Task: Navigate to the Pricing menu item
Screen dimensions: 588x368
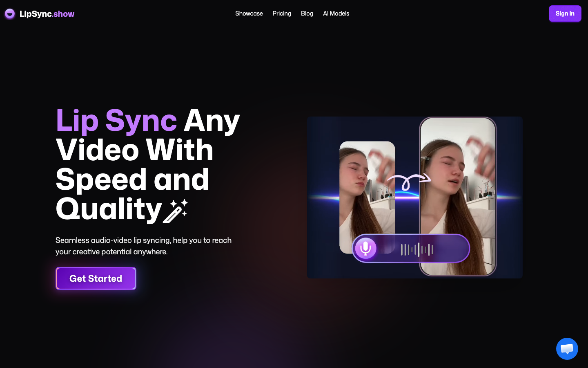Action: pyautogui.click(x=282, y=13)
